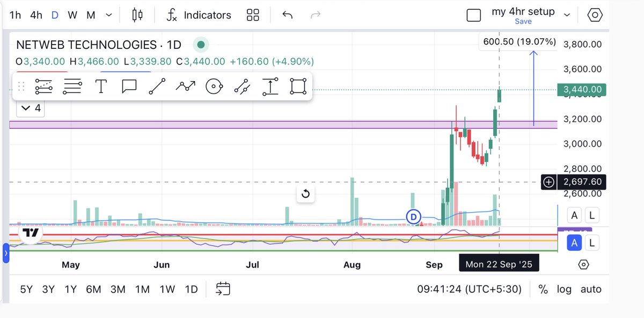Viewport: 644px width, 318px height.
Task: Select the weekly W timeframe
Action: click(x=72, y=15)
